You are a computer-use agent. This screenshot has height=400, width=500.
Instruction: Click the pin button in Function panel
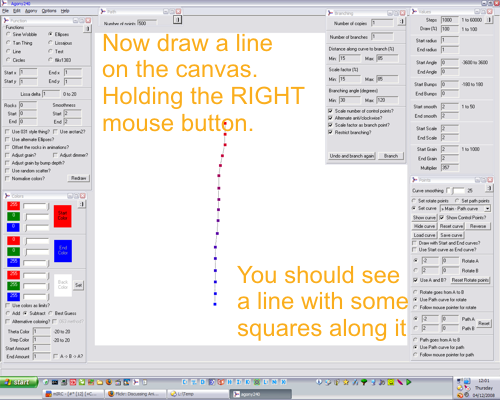[87, 29]
